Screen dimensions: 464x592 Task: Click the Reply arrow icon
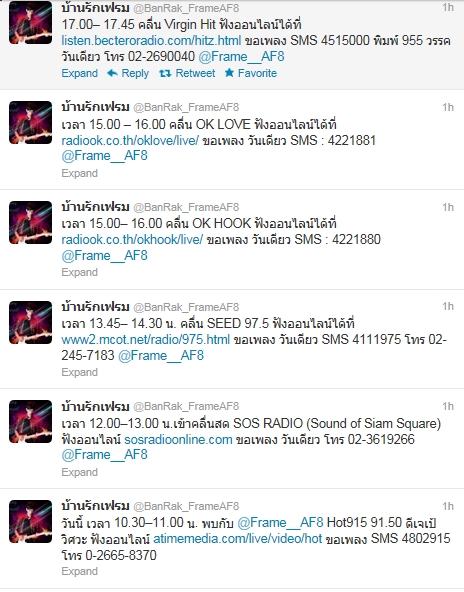[112, 73]
